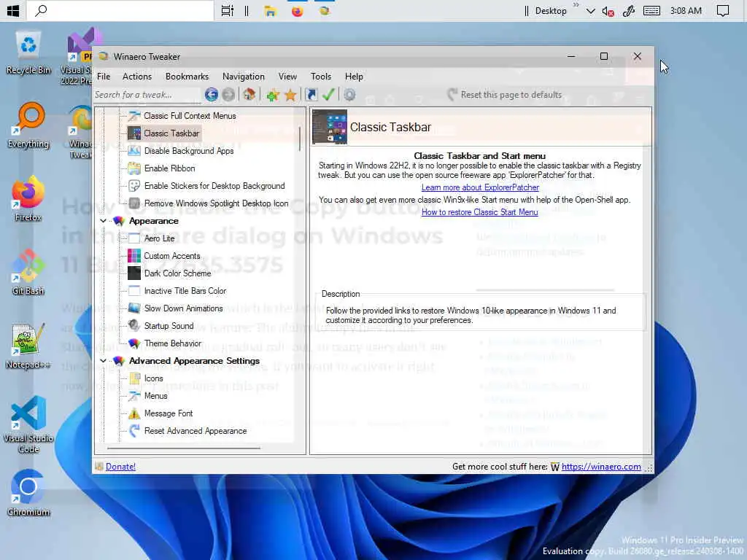Select the Everything desktop shortcut
This screenshot has width=747, height=560.
28,125
